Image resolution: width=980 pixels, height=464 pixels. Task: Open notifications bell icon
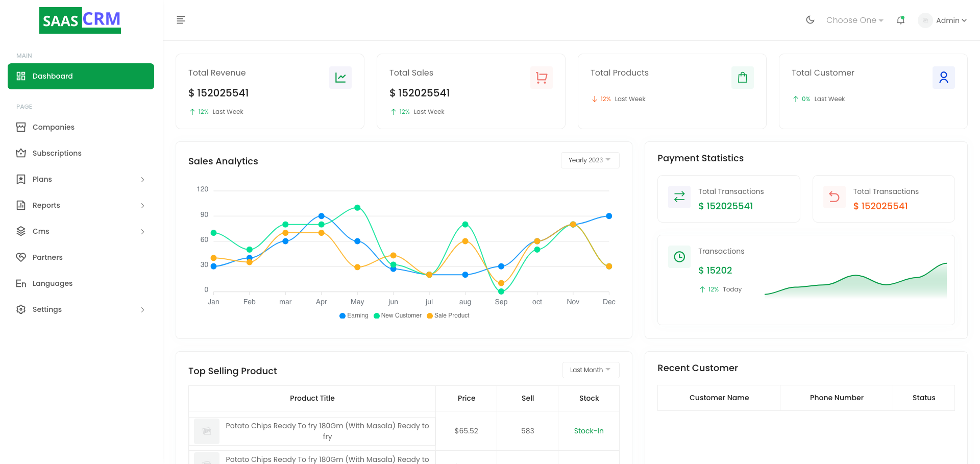[901, 20]
